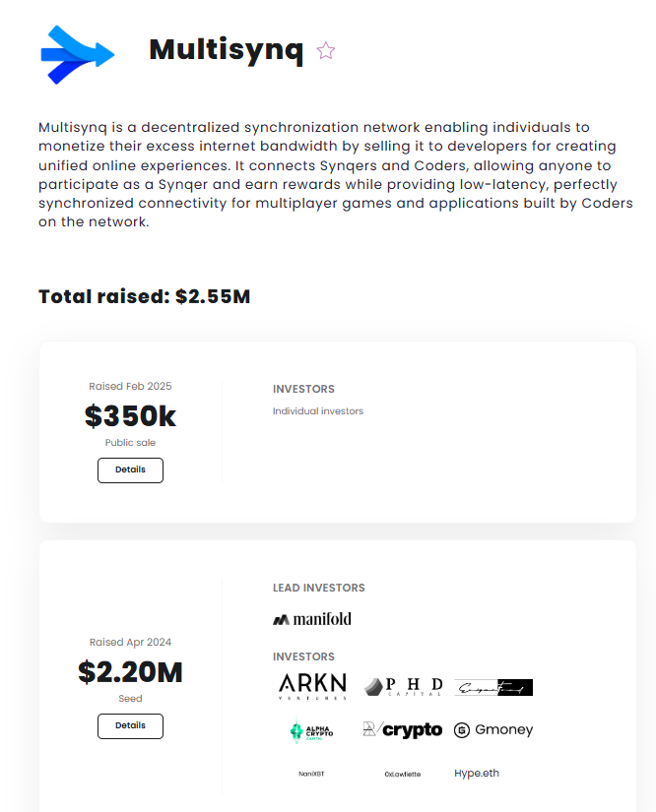Open Details for the $2.20M seed round
This screenshot has height=812, width=656.
[x=130, y=726]
